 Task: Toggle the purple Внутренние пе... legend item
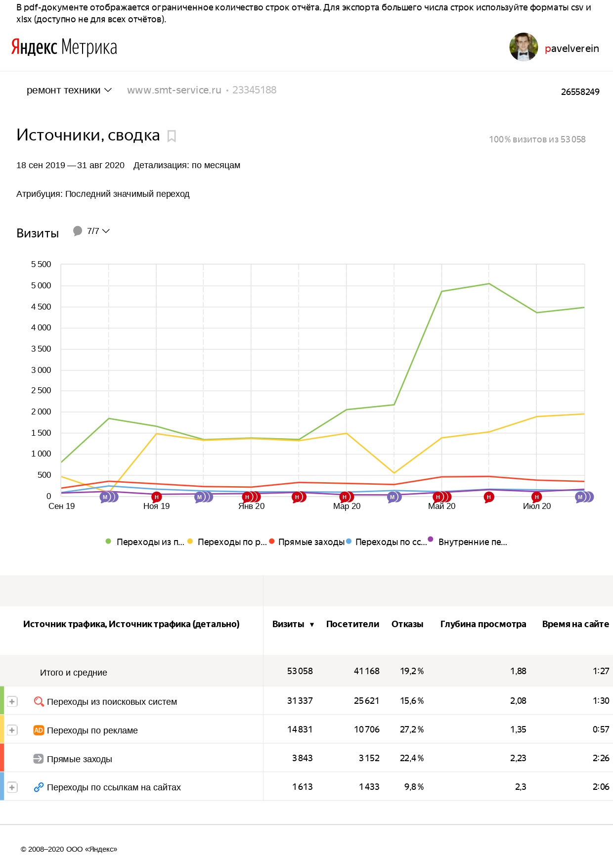(x=468, y=542)
